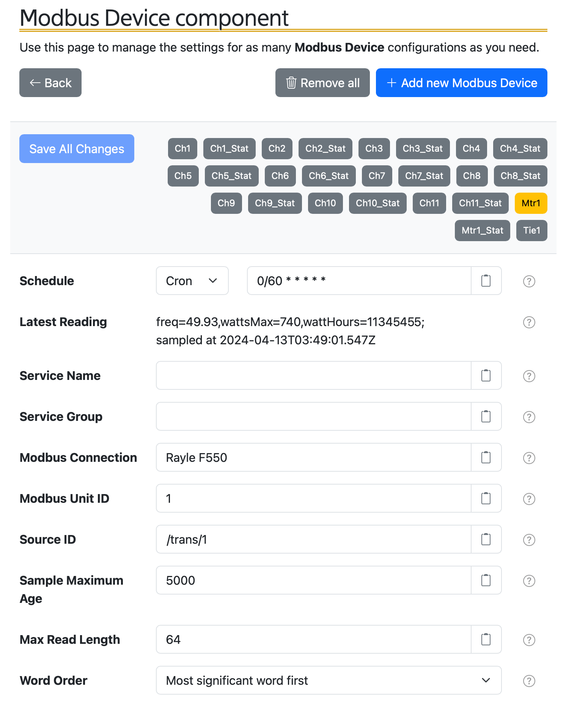
Task: Click the clipboard icon beside Service Name
Action: click(486, 375)
